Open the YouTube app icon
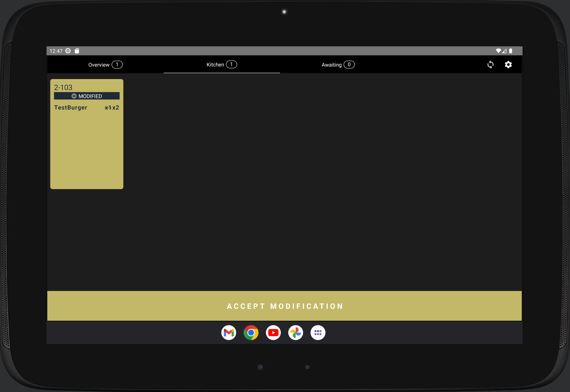Viewport: 570px width, 392px height. (x=273, y=333)
